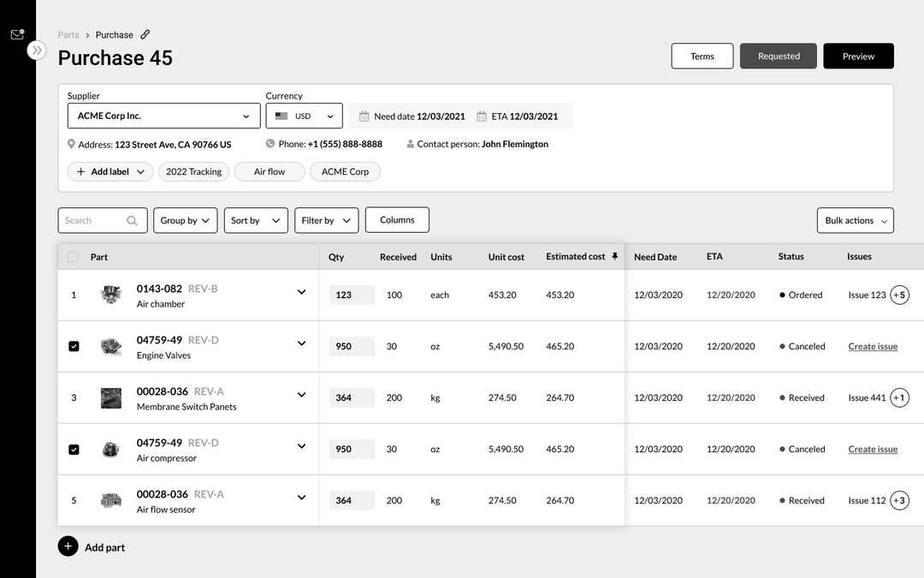Screen dimensions: 924x578
Task: Toggle the select-all checkbox in table header
Action: [x=72, y=257]
